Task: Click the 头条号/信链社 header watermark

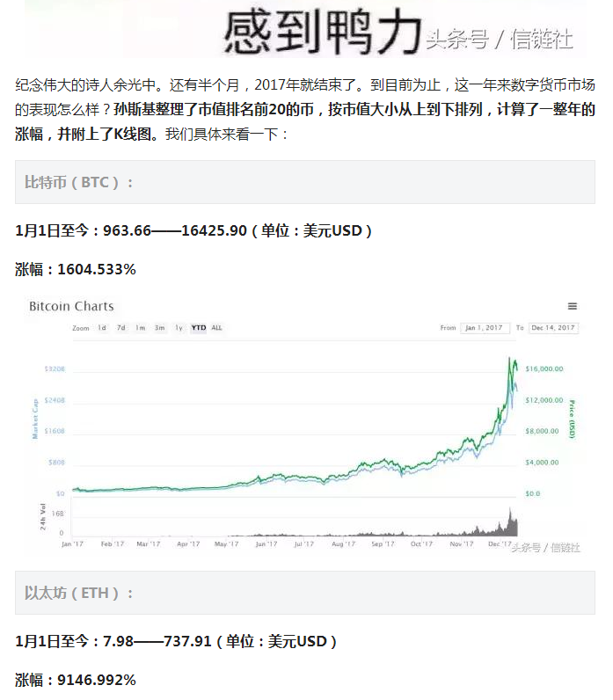Action: 500,40
